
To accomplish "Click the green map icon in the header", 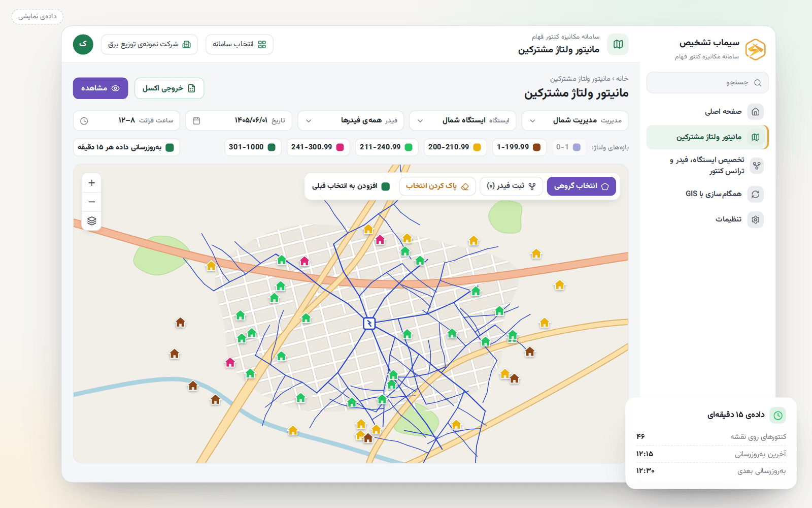I will 618,44.
